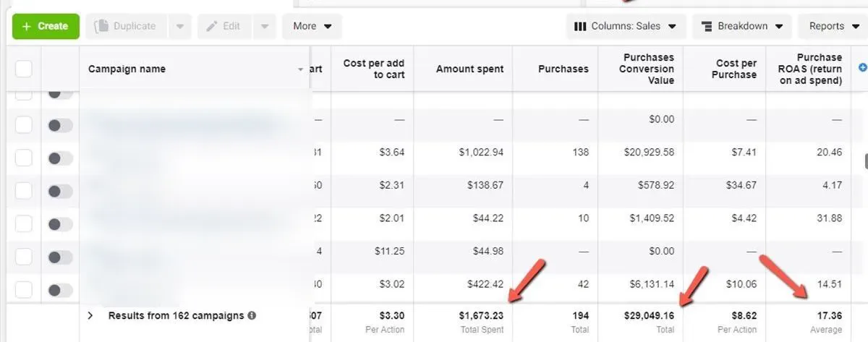Click the $138.67 amount spent cell
This screenshot has height=342, width=868.
click(x=485, y=185)
